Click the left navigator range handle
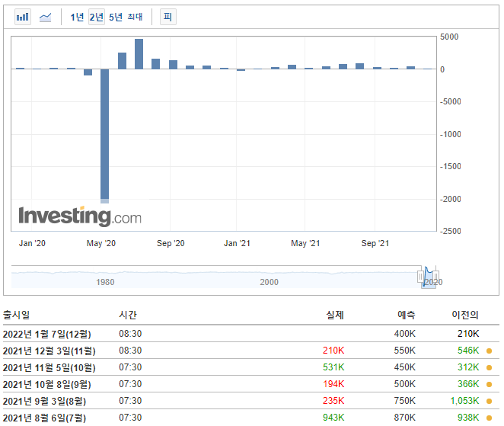Screen dimensions: 504x426 coord(421,277)
